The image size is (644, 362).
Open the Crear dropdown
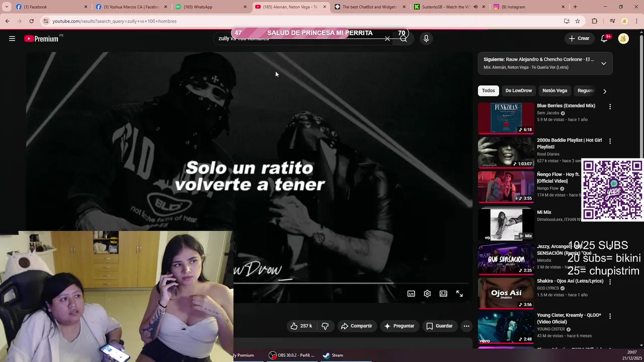coord(579,39)
